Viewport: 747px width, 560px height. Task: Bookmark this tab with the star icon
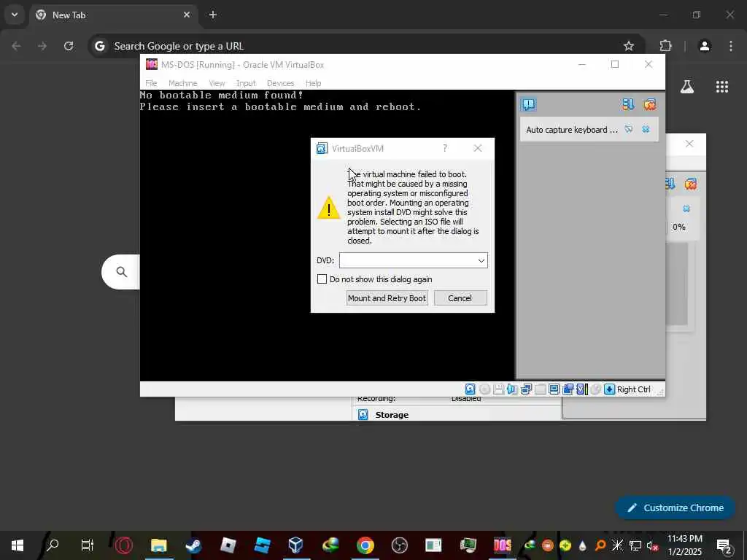coord(629,46)
